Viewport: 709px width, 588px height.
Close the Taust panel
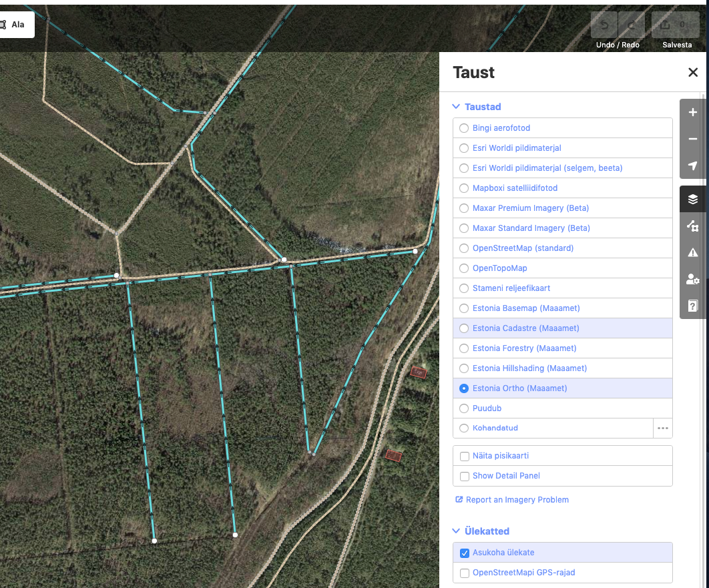pos(692,73)
